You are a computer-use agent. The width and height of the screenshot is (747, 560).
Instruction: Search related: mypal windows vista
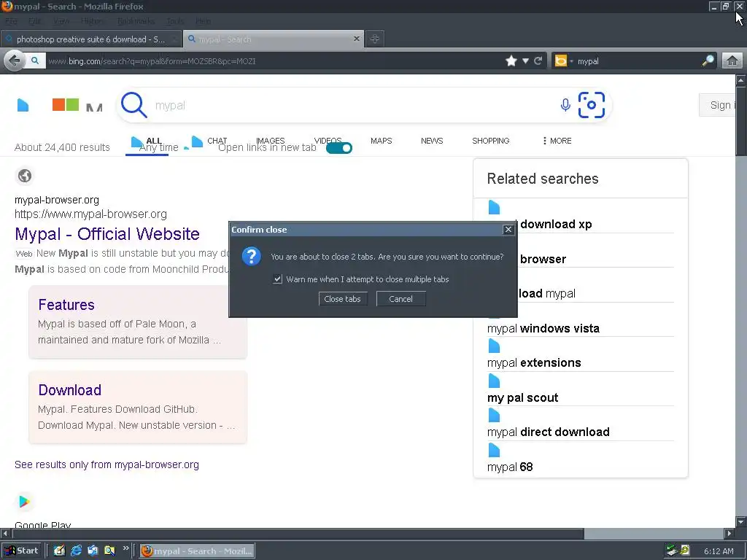click(543, 328)
